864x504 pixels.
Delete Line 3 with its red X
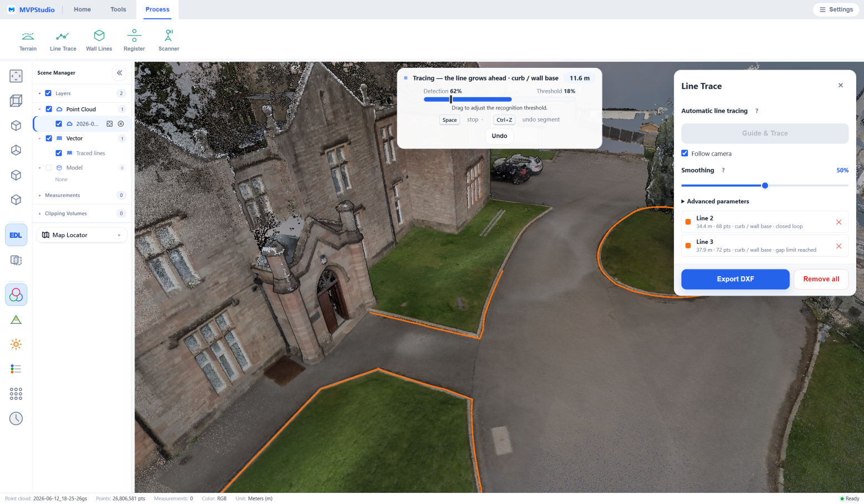tap(839, 246)
